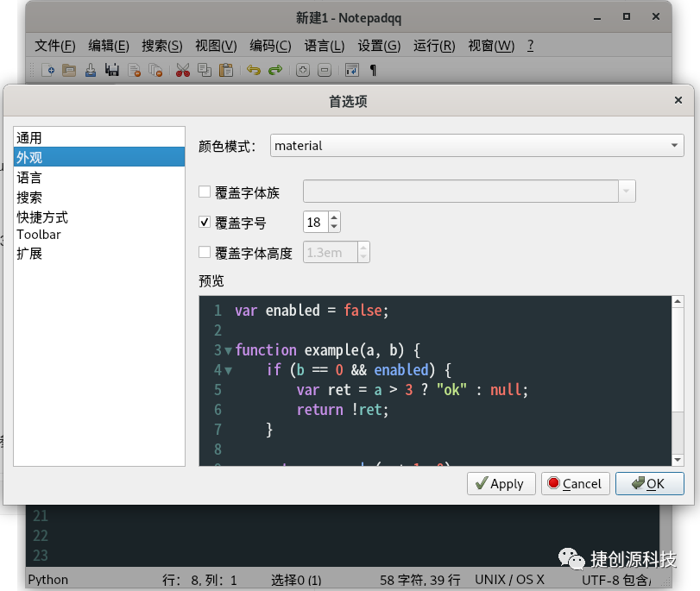Enable the 覆盖字体族 checkbox
This screenshot has height=591, width=700.
[x=205, y=192]
